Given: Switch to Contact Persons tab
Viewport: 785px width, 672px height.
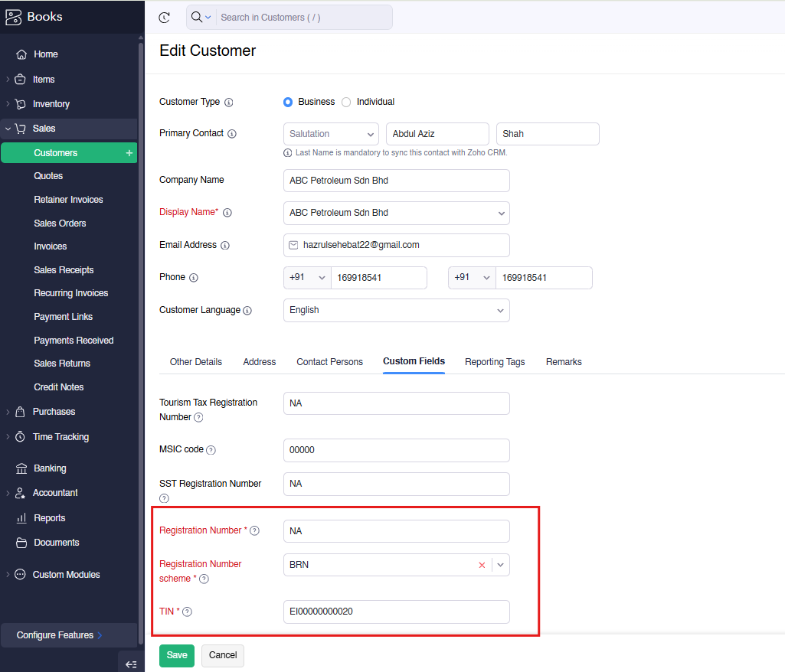Looking at the screenshot, I should [x=329, y=362].
